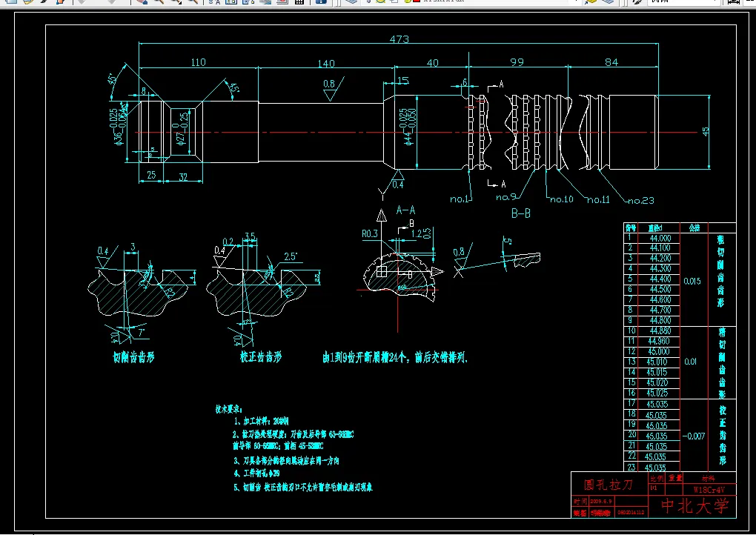The width and height of the screenshot is (756, 535).
Task: Click the 99 length dimension
Action: (x=517, y=62)
